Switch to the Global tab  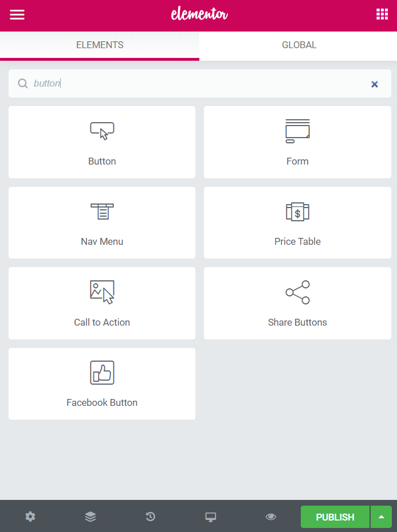click(299, 45)
